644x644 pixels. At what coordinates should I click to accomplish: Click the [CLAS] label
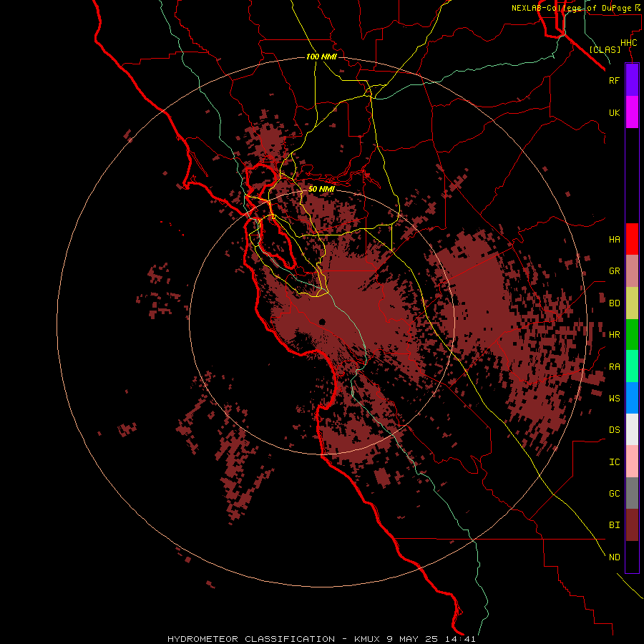(x=605, y=49)
